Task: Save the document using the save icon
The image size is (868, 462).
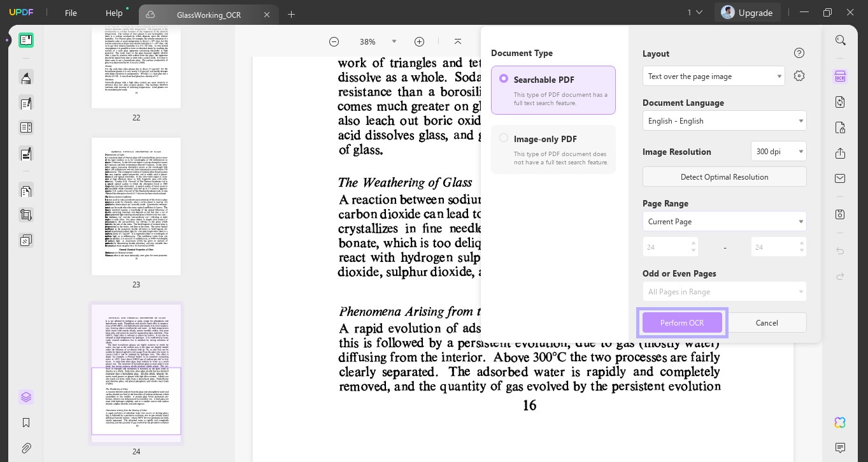Action: point(841,214)
